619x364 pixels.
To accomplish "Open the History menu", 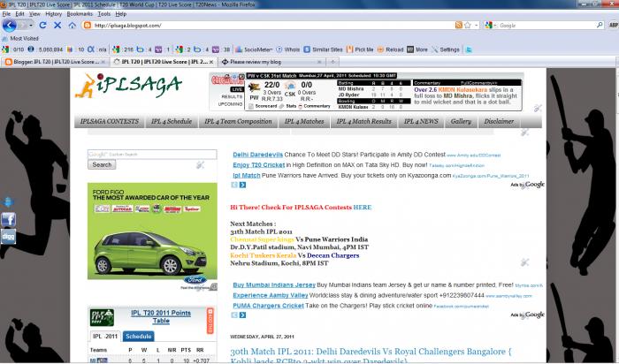I will click(x=53, y=14).
